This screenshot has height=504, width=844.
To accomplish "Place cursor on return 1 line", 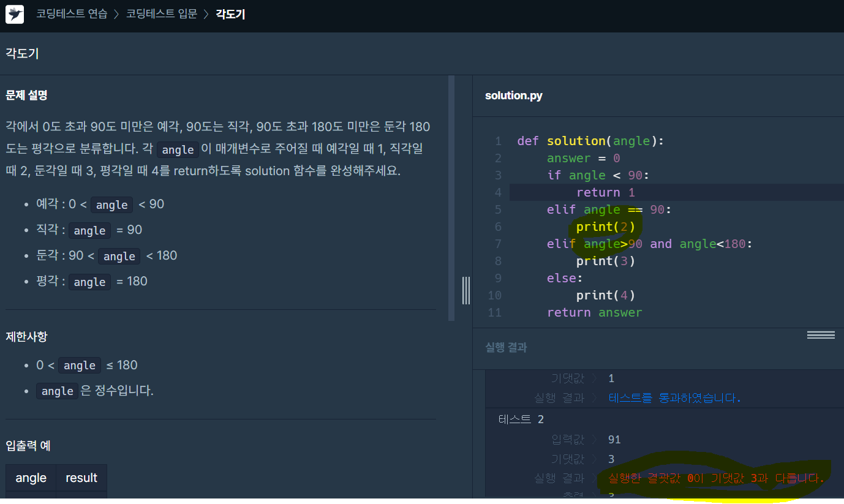I will [606, 192].
